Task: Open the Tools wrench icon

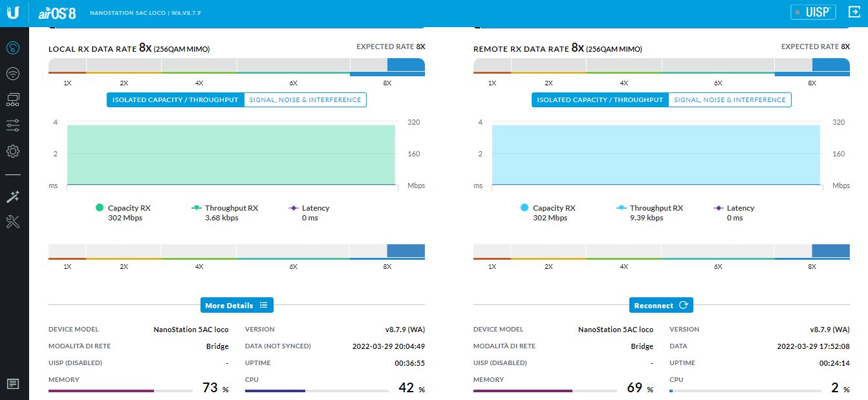Action: coord(13,222)
